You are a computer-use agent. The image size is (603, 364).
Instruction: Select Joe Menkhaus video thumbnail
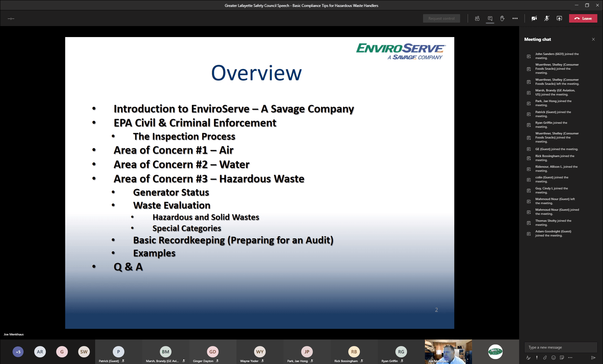coord(448,351)
